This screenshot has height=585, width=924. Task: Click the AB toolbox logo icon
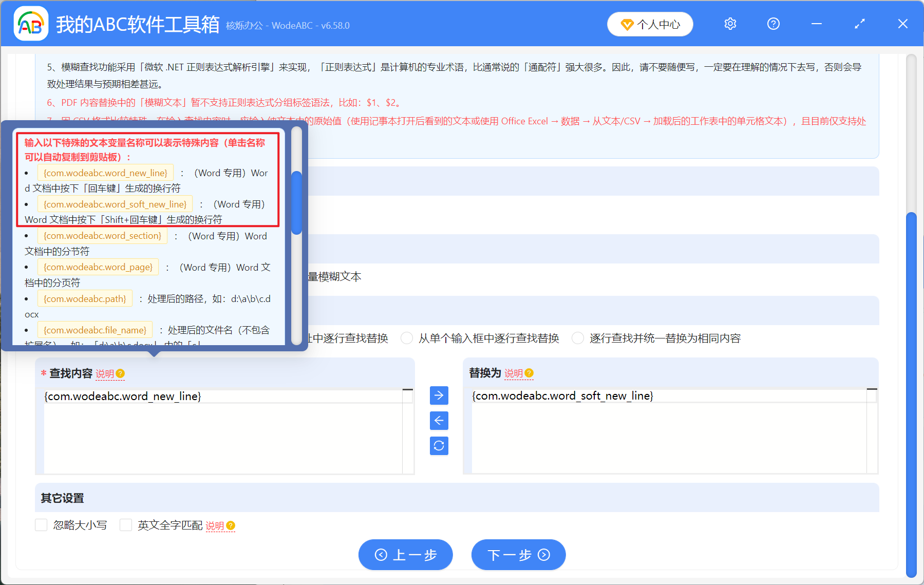tap(30, 23)
